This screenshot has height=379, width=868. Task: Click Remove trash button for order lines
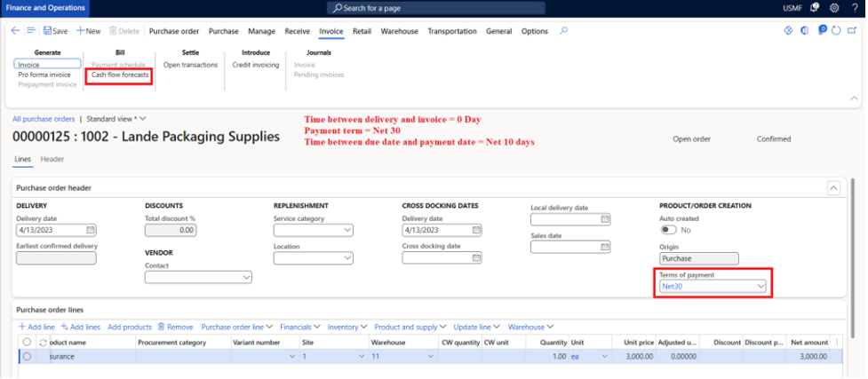point(176,327)
